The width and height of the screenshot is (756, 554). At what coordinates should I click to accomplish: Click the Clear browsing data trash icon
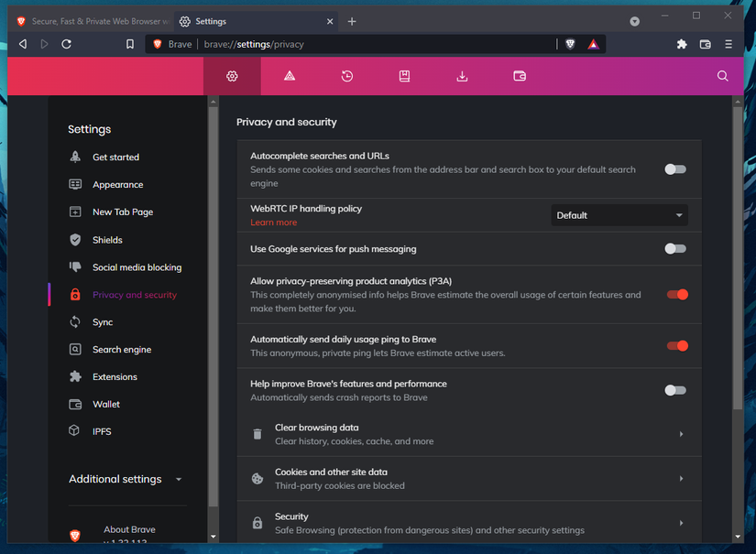[x=257, y=433]
